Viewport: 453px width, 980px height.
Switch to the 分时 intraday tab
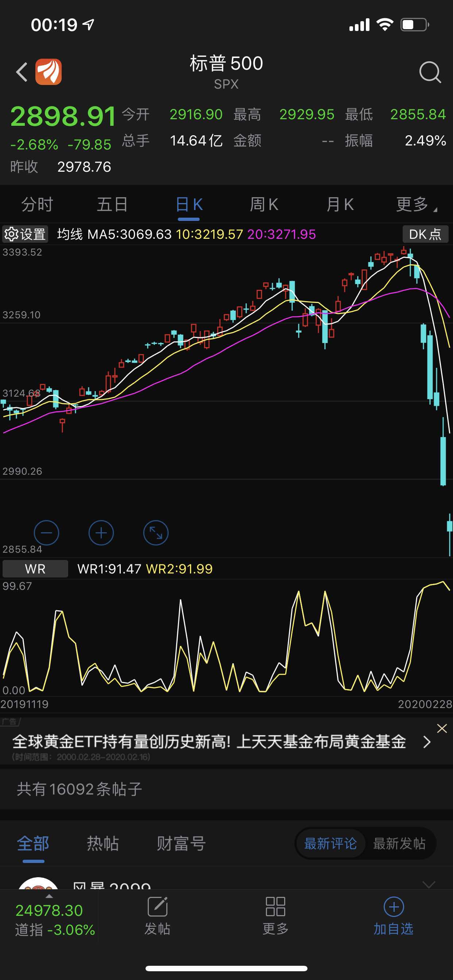click(x=37, y=204)
